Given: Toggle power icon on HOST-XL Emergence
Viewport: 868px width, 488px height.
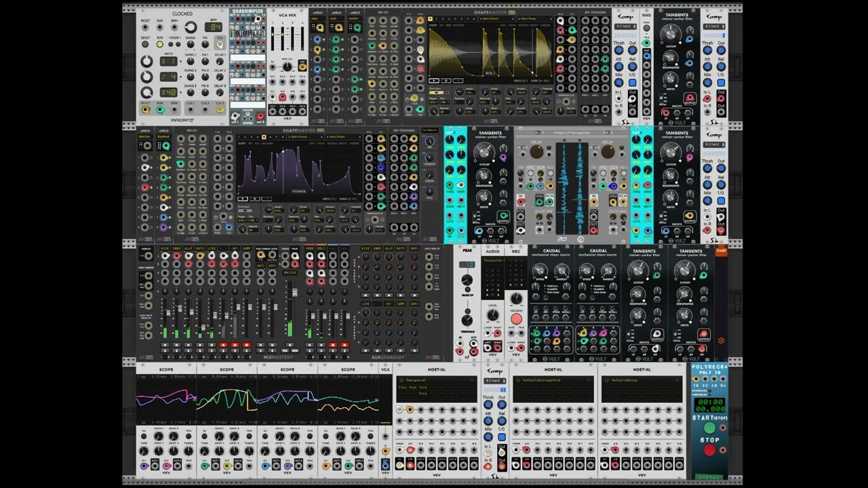Looking at the screenshot, I should point(401,380).
